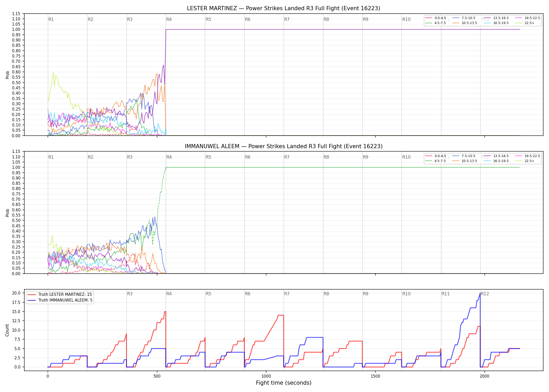
Task: Click the '1000' x-axis tick label
Action: tap(266, 376)
